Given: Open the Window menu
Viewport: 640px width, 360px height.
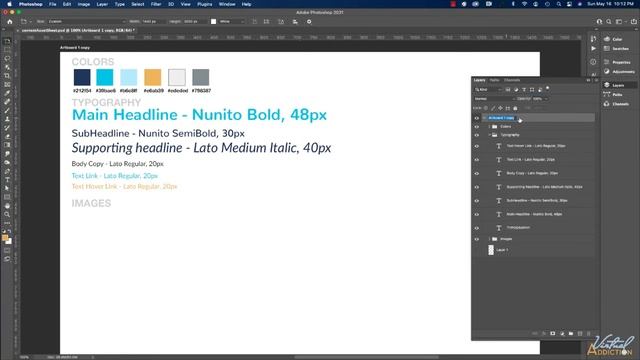Looking at the screenshot, I should [x=227, y=4].
